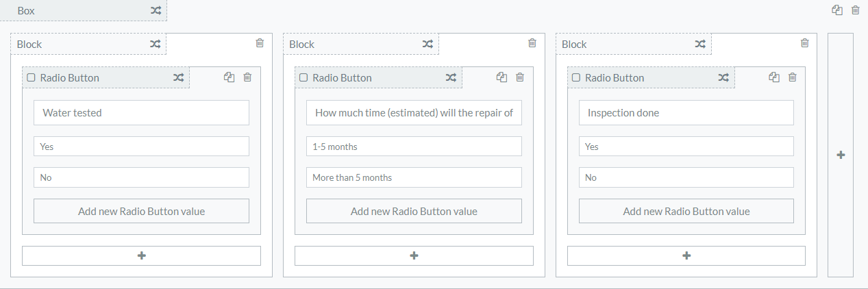Click the shuffle icon on the Box header
Screen dimensions: 868x289
point(156,11)
